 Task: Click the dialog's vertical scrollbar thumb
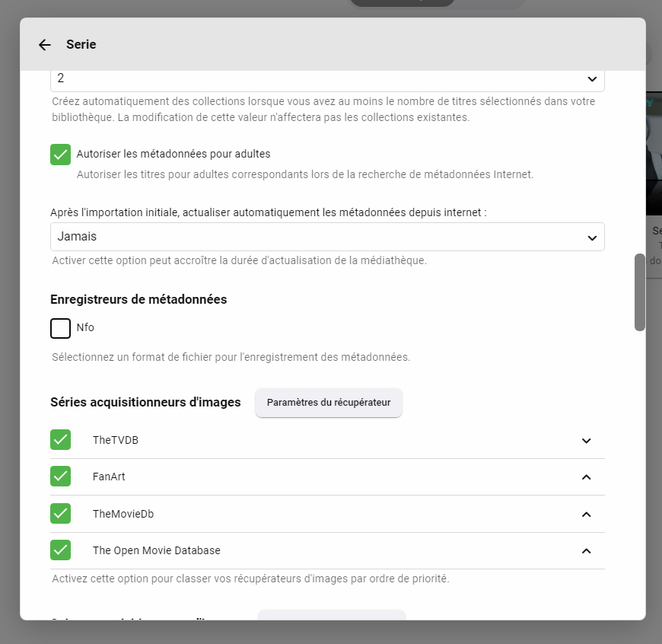tap(640, 292)
